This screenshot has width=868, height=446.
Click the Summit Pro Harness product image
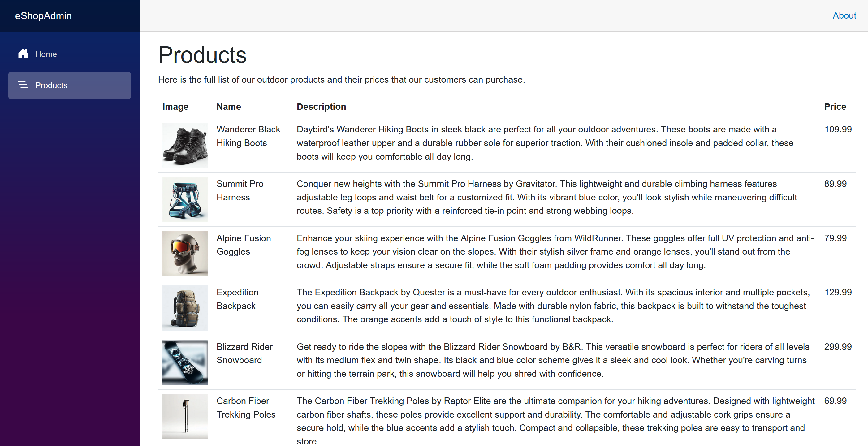point(185,199)
